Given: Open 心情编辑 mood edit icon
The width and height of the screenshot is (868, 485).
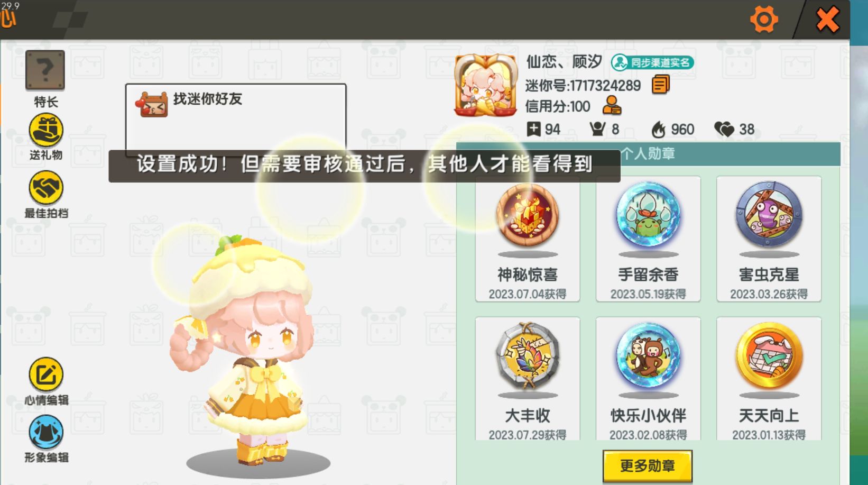Looking at the screenshot, I should point(45,374).
